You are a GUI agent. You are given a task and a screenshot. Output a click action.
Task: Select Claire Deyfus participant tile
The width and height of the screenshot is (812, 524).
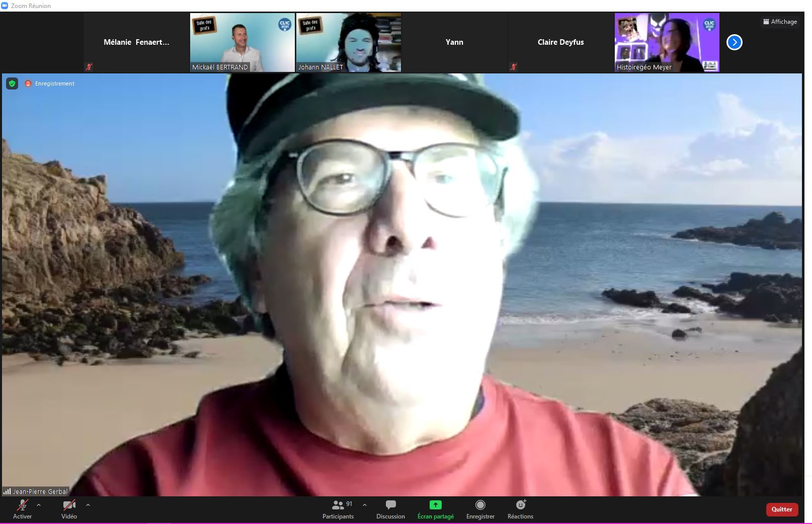(x=561, y=42)
